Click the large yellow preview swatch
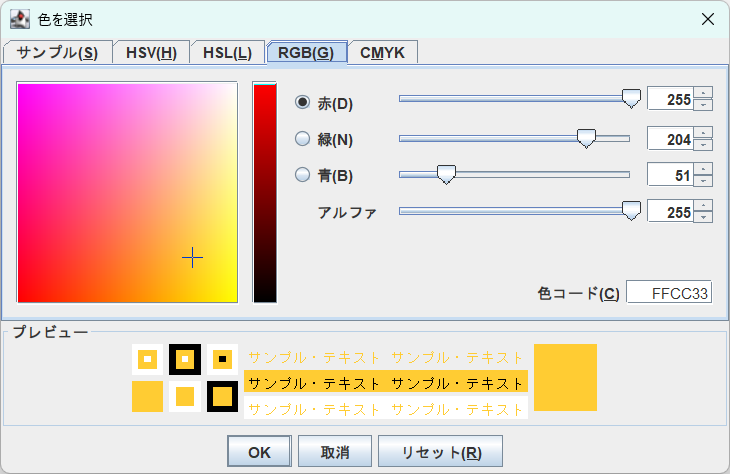The image size is (730, 474). tap(565, 377)
